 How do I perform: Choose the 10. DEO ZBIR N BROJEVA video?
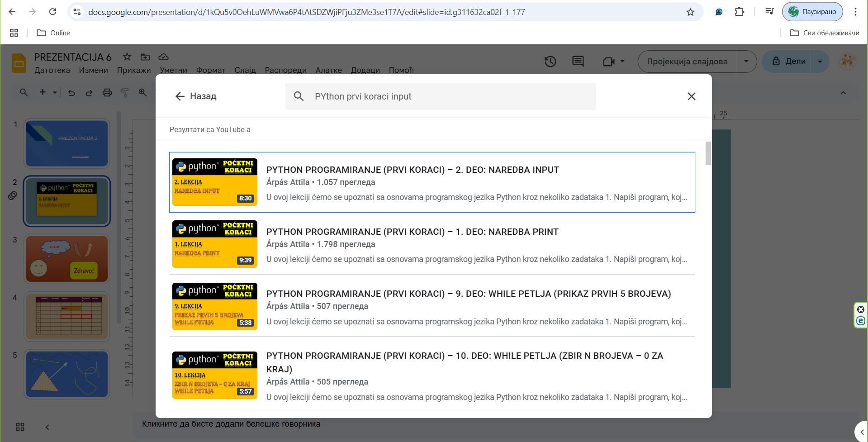464,356
